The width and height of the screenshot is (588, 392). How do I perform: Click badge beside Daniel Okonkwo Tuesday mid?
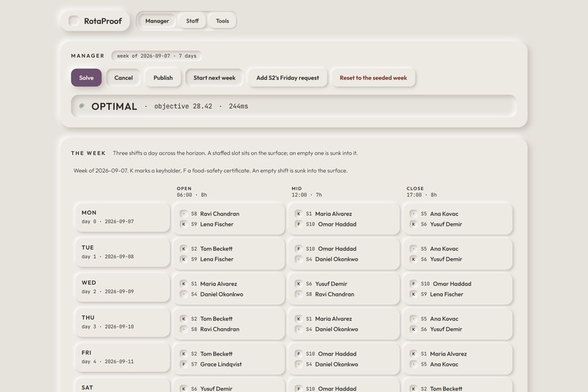pyautogui.click(x=298, y=259)
